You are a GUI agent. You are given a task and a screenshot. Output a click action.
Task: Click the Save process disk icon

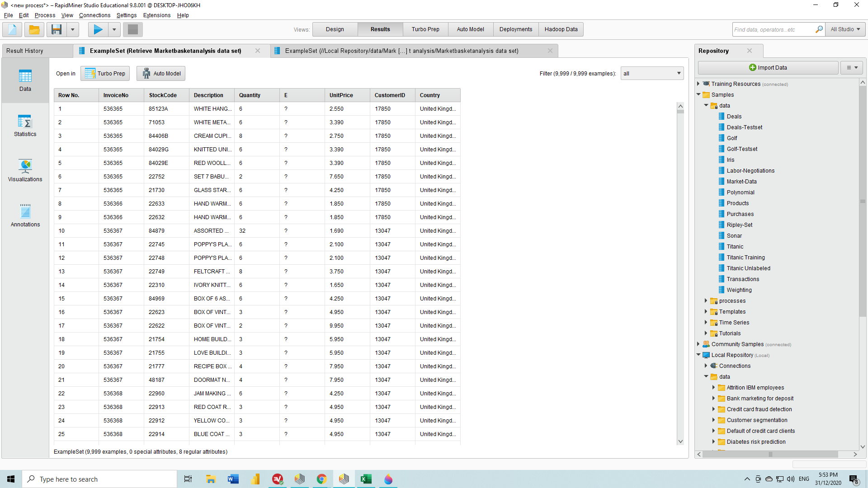[57, 30]
